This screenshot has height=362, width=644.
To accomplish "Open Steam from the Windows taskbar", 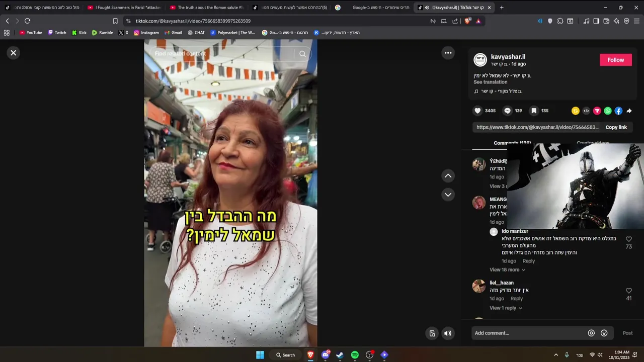I will [340, 355].
